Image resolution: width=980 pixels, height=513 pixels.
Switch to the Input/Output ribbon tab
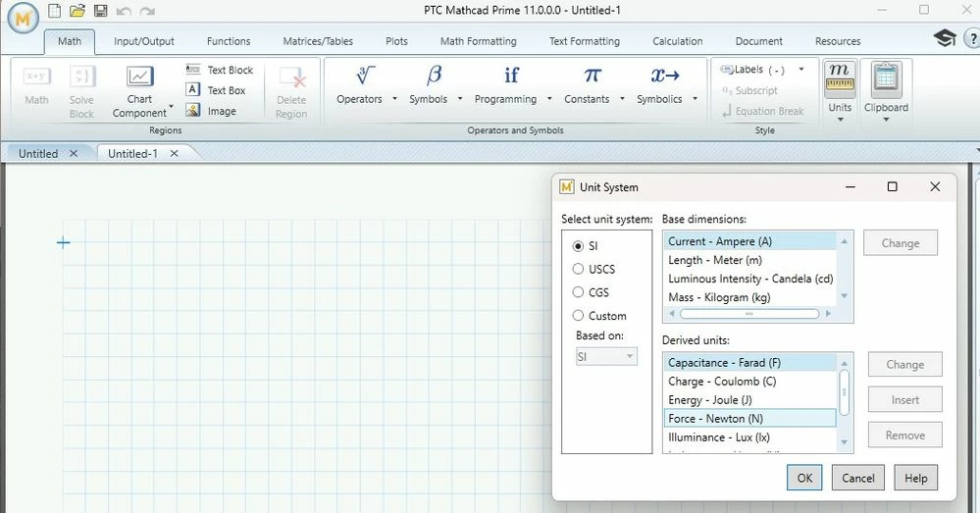[x=144, y=41]
